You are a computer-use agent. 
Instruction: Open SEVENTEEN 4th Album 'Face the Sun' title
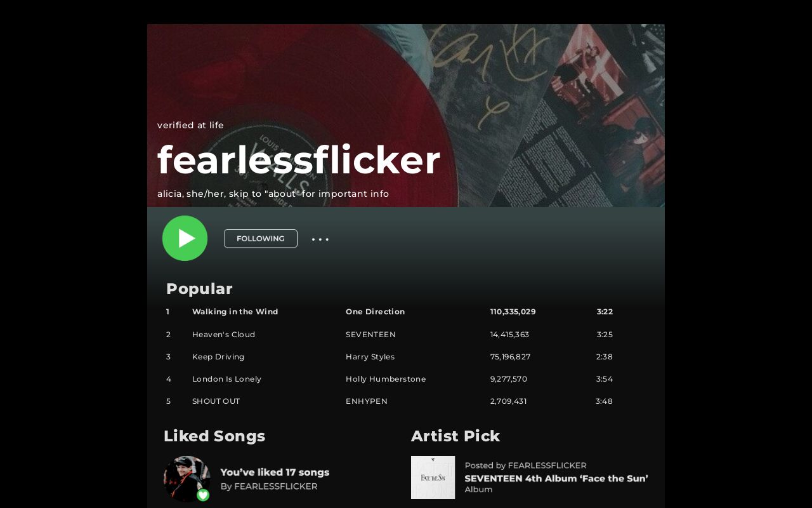point(556,479)
